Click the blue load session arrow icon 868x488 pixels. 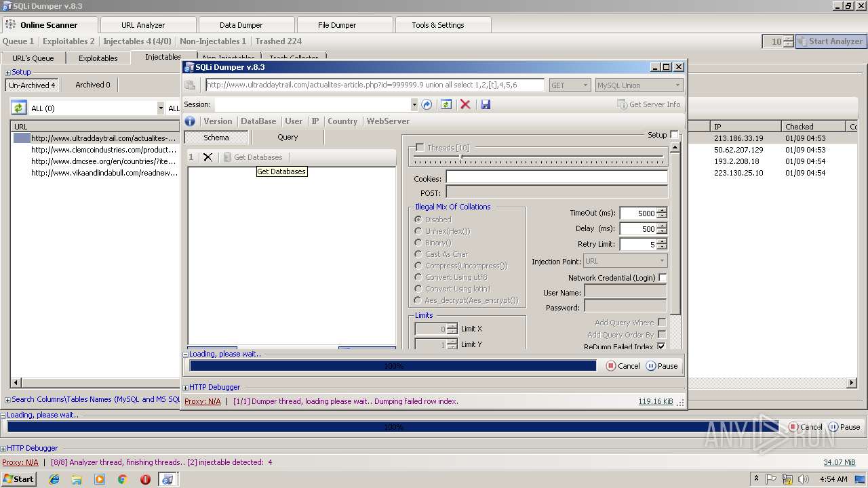click(x=427, y=104)
